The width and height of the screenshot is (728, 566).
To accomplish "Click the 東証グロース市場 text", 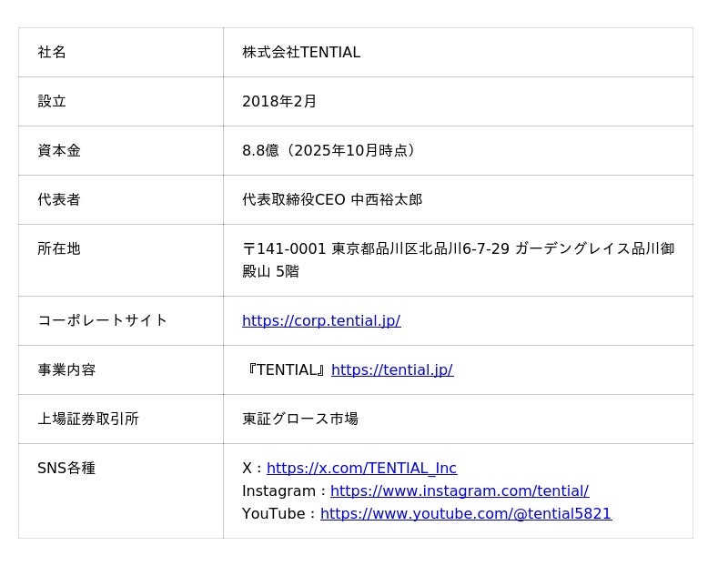I will [300, 419].
